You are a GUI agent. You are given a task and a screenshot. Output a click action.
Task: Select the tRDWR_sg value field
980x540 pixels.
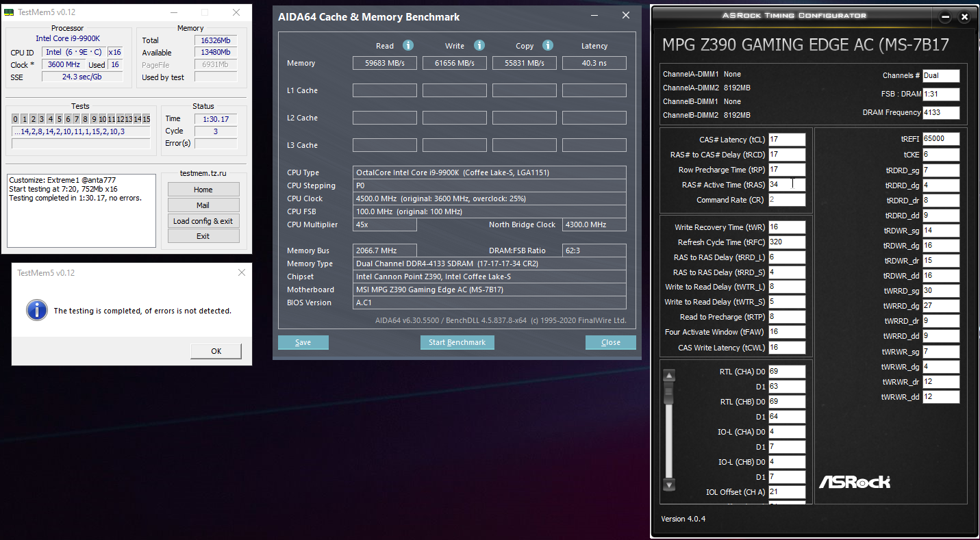click(941, 231)
